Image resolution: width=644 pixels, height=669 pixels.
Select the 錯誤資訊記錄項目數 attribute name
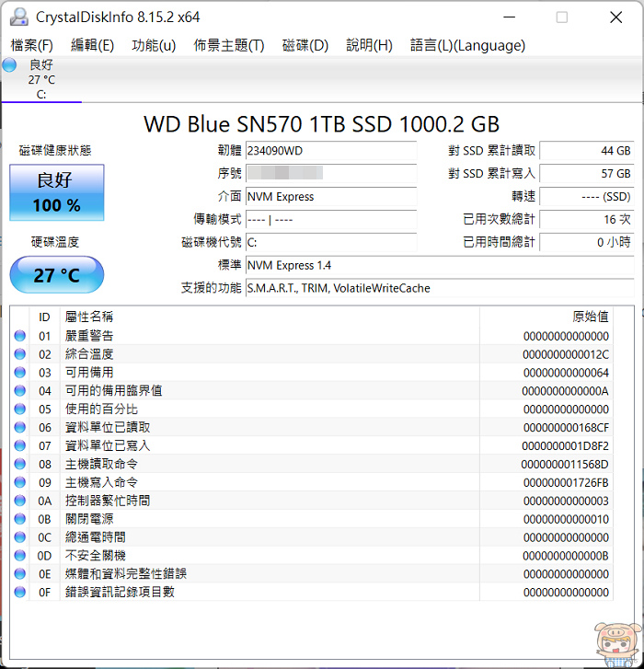120,593
